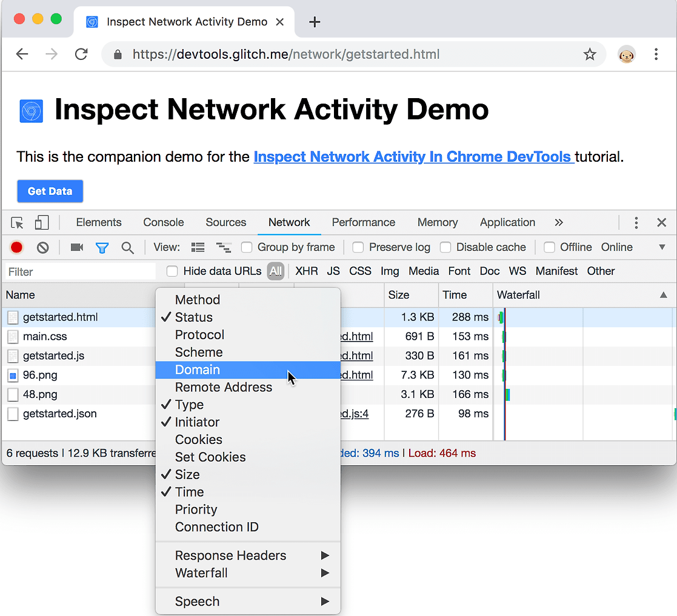Choose Method from the column menu
The height and width of the screenshot is (616, 677).
(248, 300)
